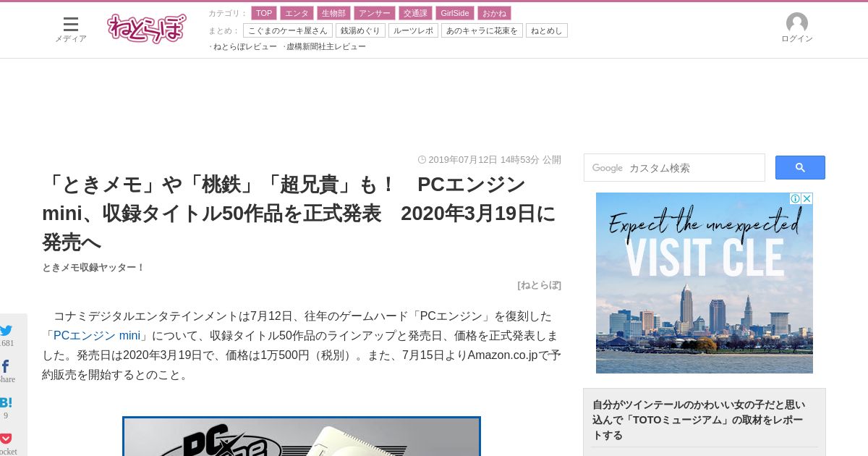This screenshot has width=868, height=456.
Task: Select the ルーツレポ summary link
Action: click(x=413, y=30)
